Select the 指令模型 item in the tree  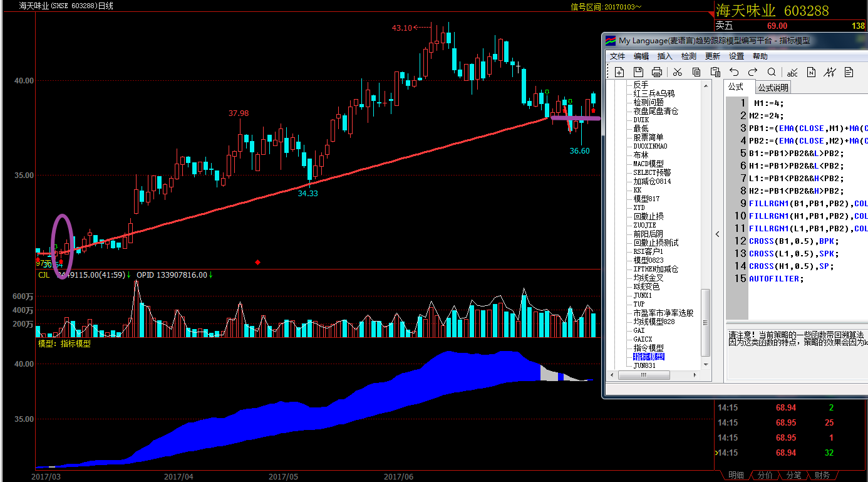tap(648, 348)
